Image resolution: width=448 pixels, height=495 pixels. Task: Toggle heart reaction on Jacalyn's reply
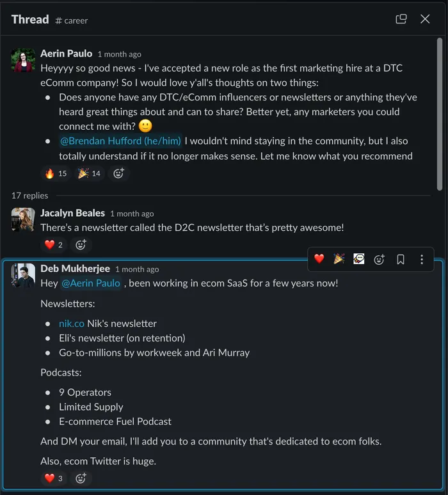click(x=54, y=244)
